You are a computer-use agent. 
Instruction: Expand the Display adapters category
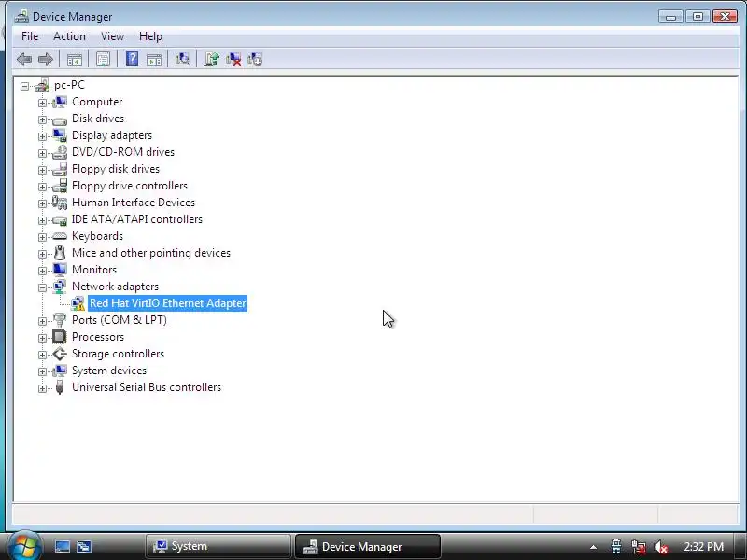[x=42, y=136]
